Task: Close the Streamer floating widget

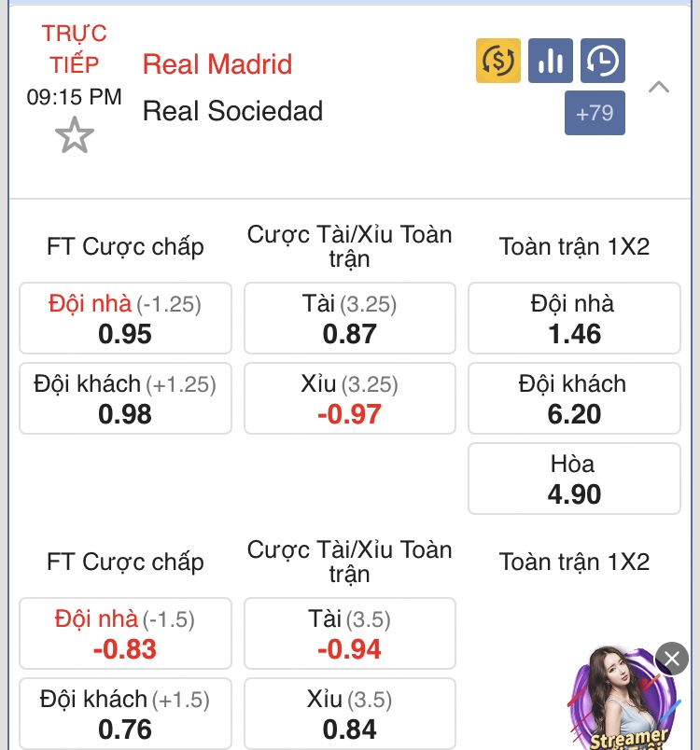Action: [x=672, y=659]
